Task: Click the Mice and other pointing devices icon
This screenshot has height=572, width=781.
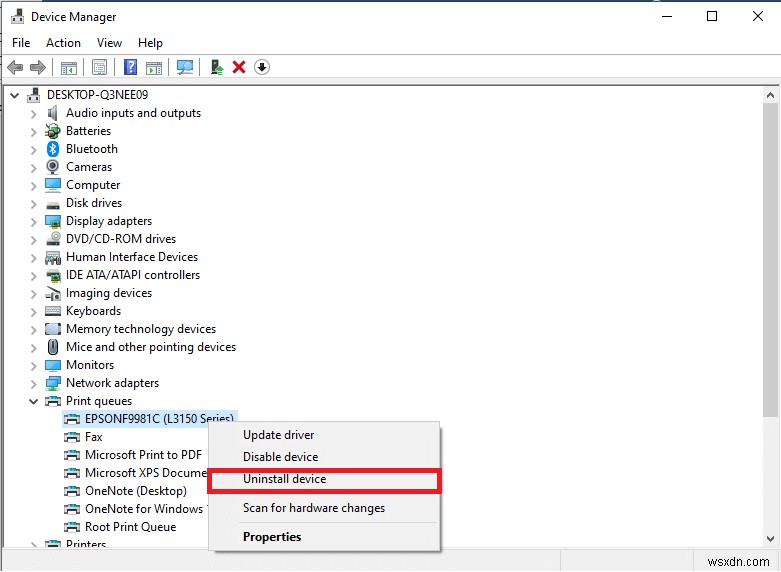Action: [x=53, y=347]
